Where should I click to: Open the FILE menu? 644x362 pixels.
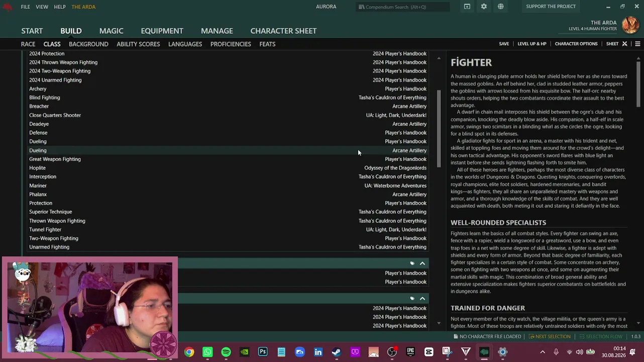[x=26, y=7]
